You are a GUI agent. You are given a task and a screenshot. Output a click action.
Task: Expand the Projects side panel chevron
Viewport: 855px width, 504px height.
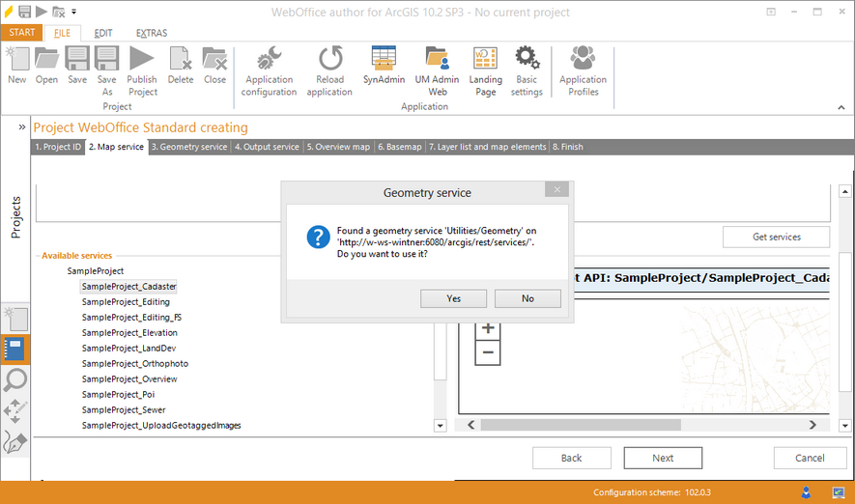pyautogui.click(x=22, y=126)
